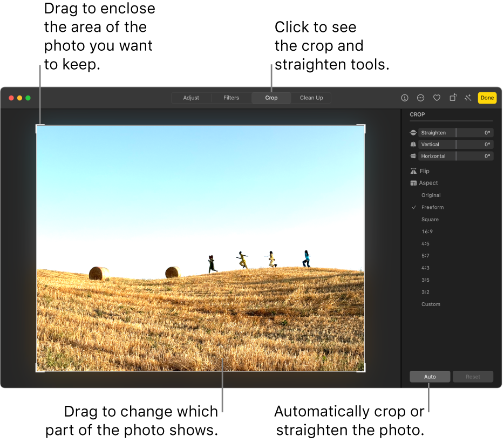Mark the photo as a Favorite
This screenshot has width=504, height=442.
click(437, 98)
